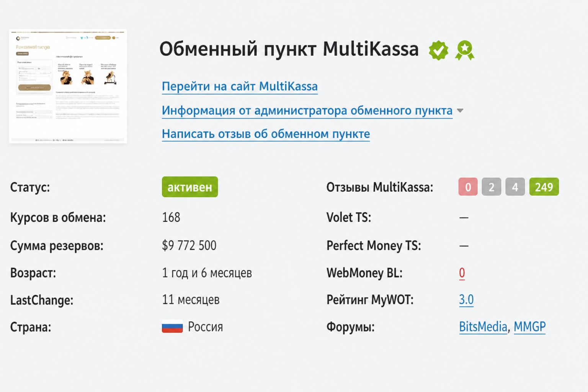588x392 pixels.
Task: Click the '$9 772 500' reserves value
Action: click(189, 245)
